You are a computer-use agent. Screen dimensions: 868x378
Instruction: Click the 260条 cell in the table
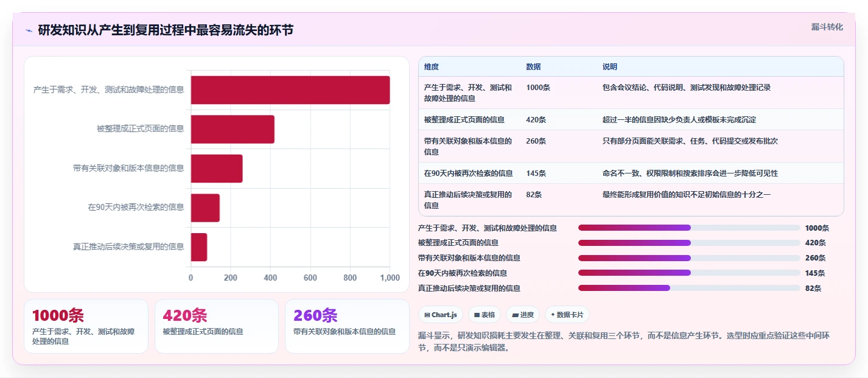point(536,141)
